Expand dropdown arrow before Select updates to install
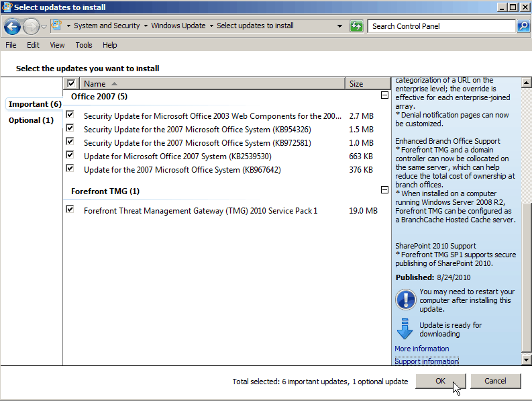This screenshot has width=532, height=401. point(211,26)
